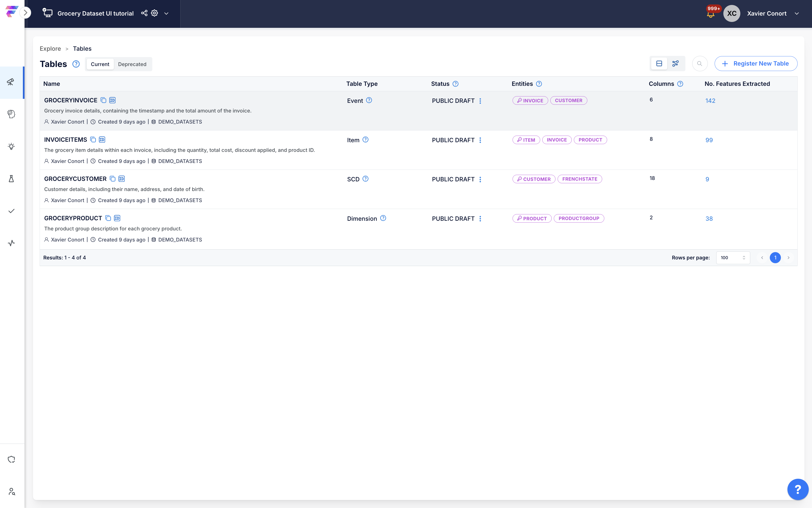The width and height of the screenshot is (812, 508).
Task: Open notifications bell with 999+ badge
Action: pos(711,13)
